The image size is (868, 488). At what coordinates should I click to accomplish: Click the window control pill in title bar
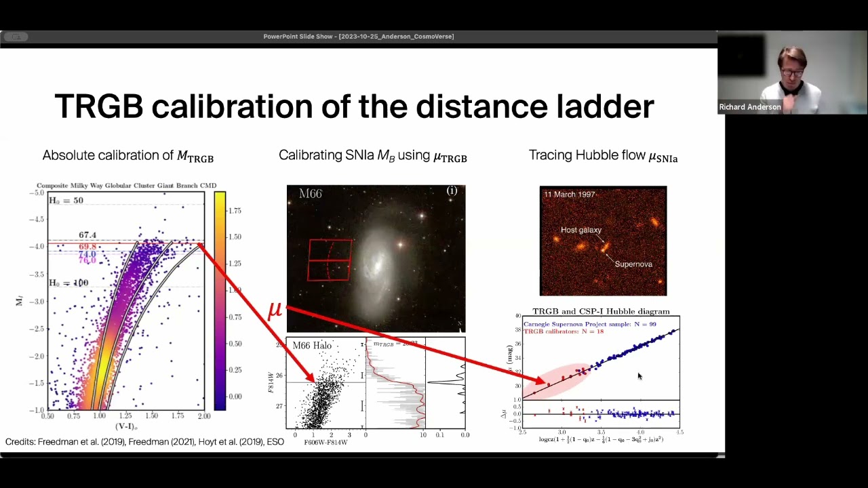(x=16, y=37)
